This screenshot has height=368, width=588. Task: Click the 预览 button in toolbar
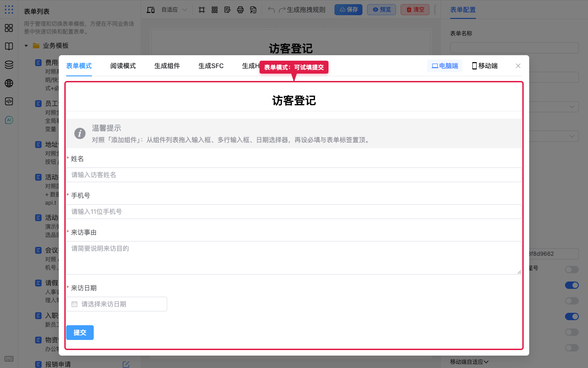point(381,10)
